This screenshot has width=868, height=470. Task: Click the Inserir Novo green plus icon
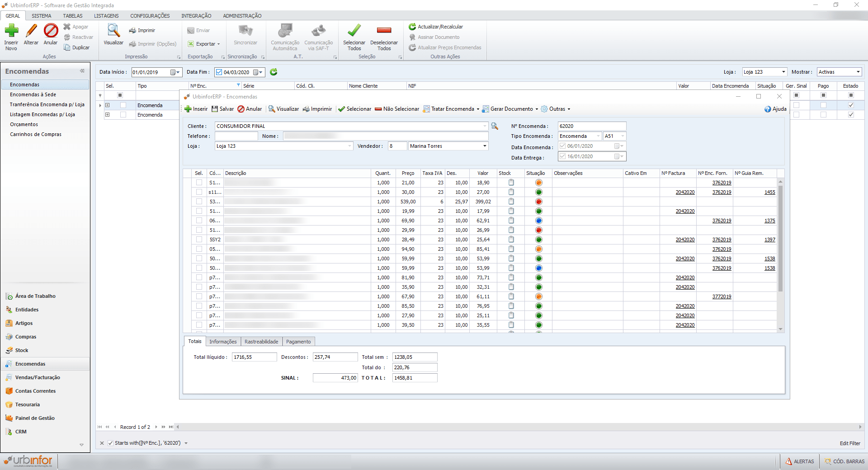pyautogui.click(x=11, y=31)
